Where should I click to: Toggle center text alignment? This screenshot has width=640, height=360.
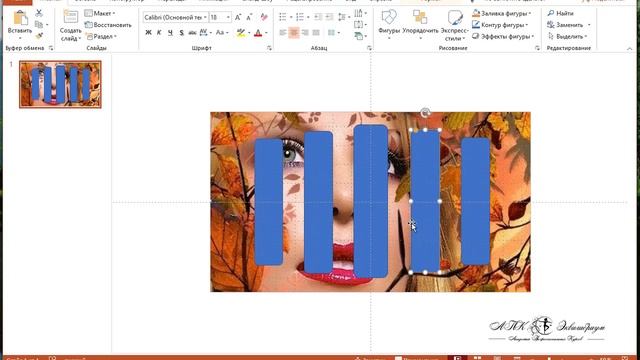294,33
